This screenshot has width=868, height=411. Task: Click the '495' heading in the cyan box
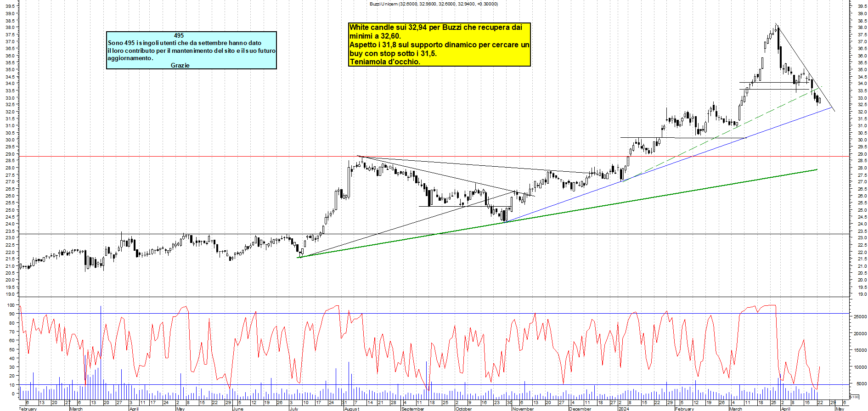point(179,35)
